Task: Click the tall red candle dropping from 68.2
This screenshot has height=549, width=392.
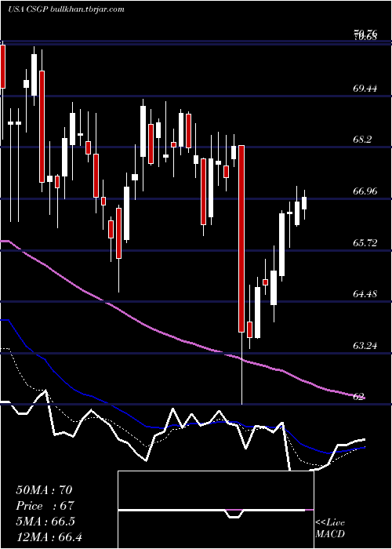Action: pos(241,238)
